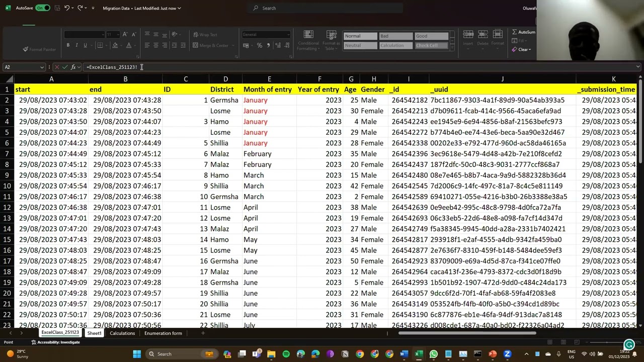Click Decrease Indent icon
This screenshot has height=362, width=644.
174,45
